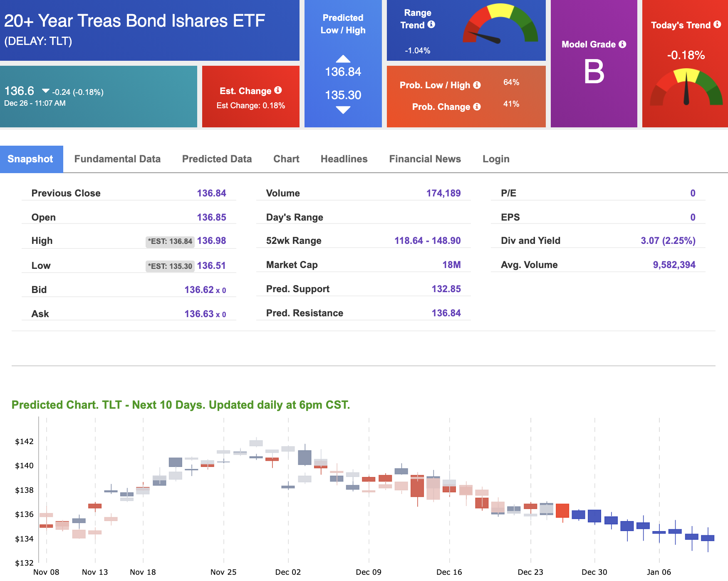Click the up arrow above predicted high 136.84

(343, 59)
